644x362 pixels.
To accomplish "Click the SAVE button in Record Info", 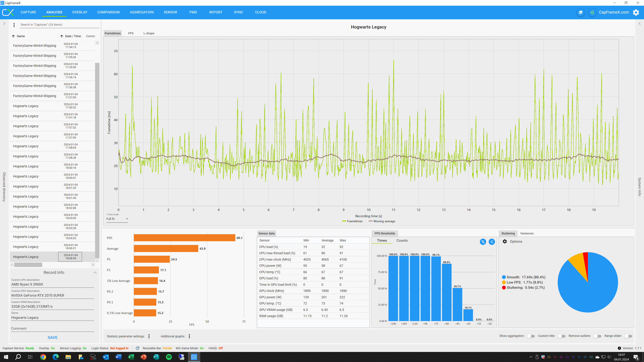I will pyautogui.click(x=52, y=337).
